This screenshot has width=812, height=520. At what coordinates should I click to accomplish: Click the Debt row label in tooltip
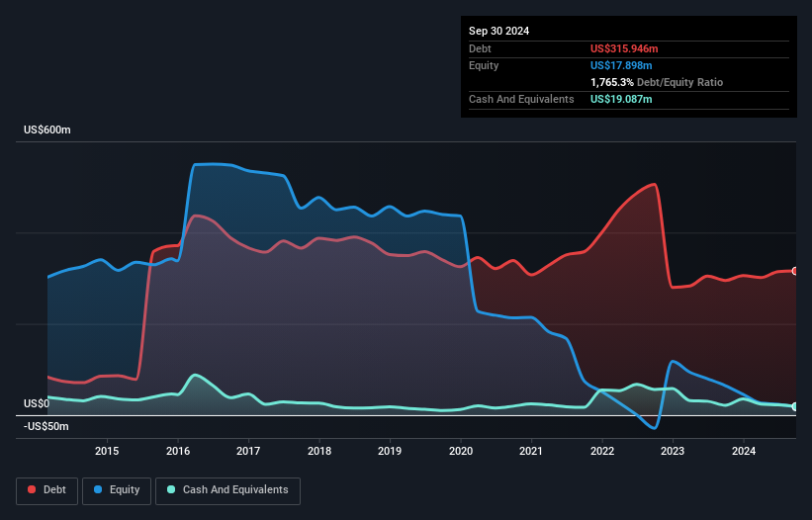click(x=480, y=48)
